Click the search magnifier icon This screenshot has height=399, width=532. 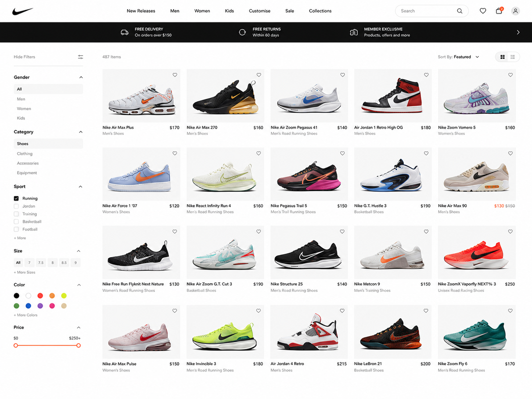pyautogui.click(x=460, y=11)
